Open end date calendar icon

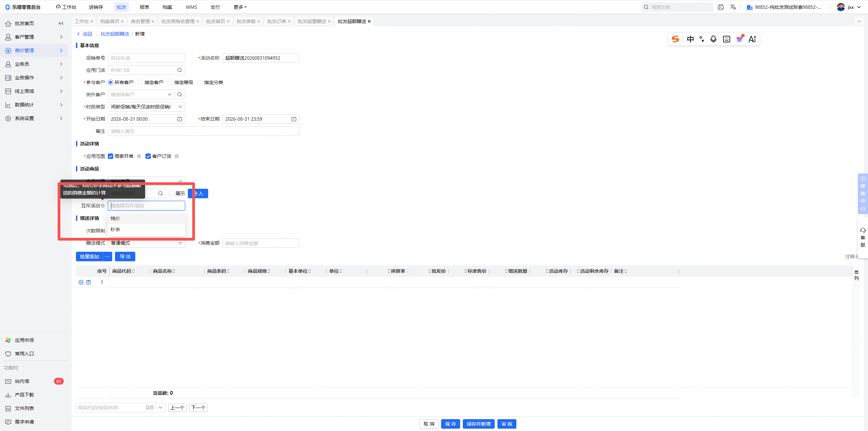[294, 119]
